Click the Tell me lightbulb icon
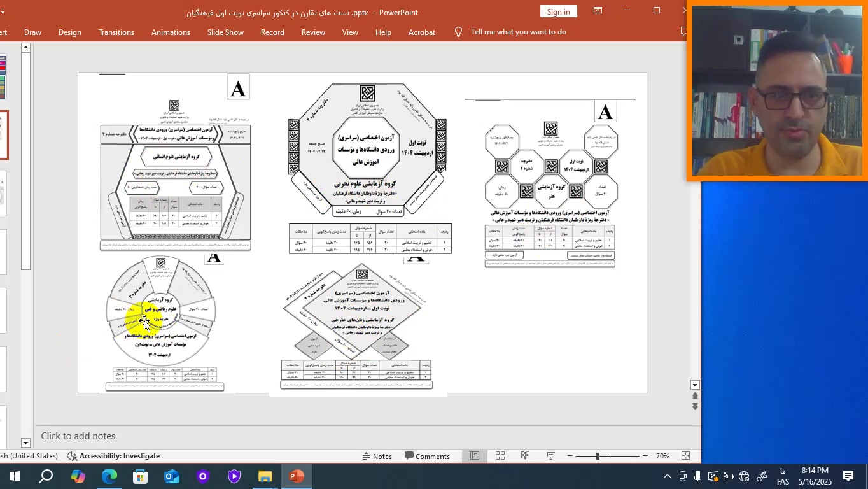The image size is (868, 489). click(x=458, y=32)
